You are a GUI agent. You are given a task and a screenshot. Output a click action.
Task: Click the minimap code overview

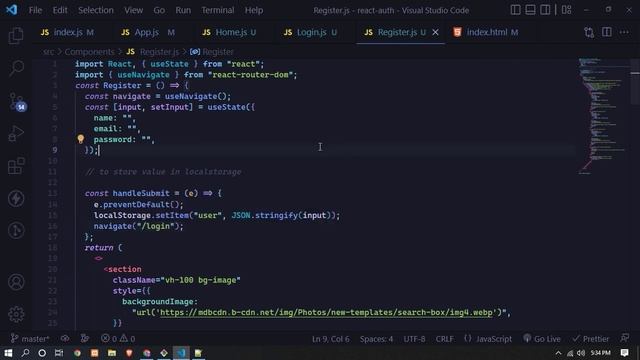pyautogui.click(x=603, y=116)
